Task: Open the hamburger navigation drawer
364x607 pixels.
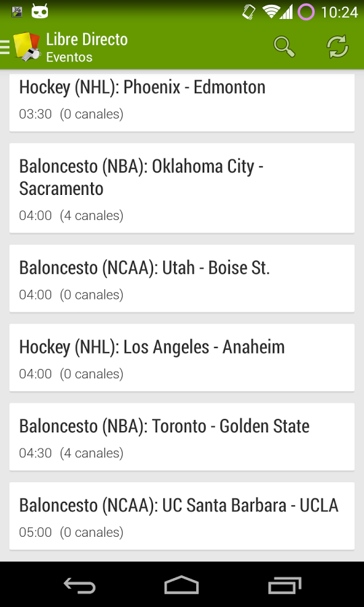Action: coord(5,47)
